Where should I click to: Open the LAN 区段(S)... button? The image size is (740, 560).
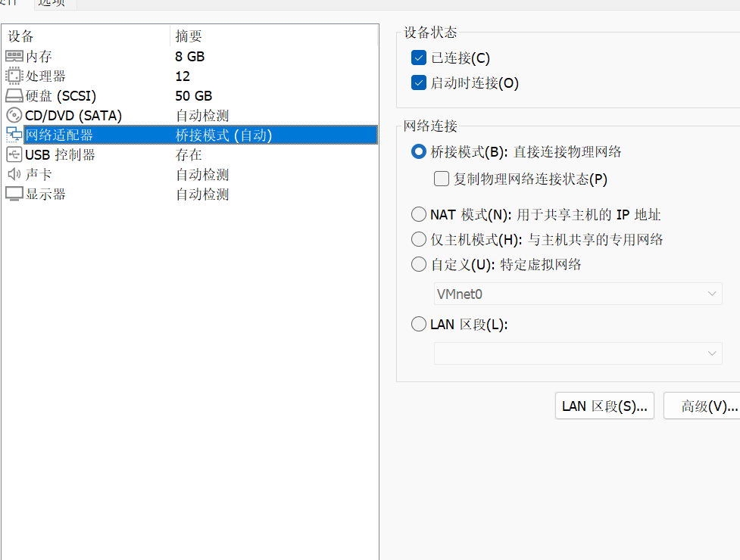pos(604,406)
